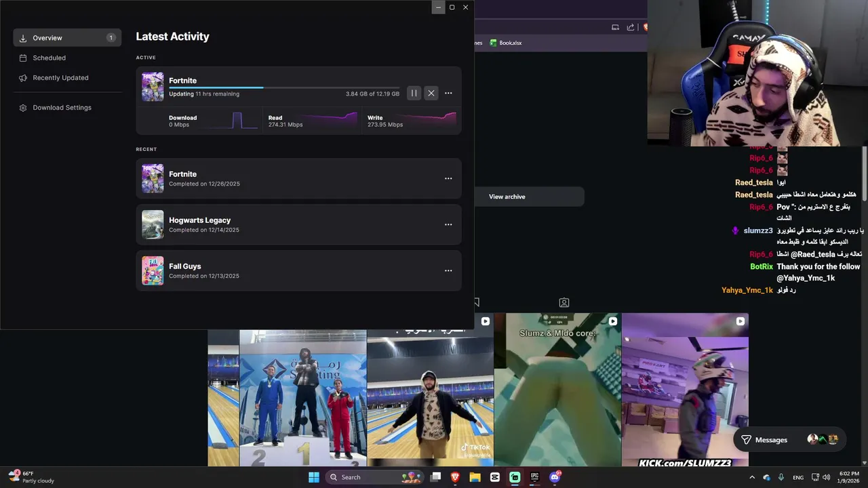Open the clock and date flyout
The image size is (868, 488).
[849, 477]
